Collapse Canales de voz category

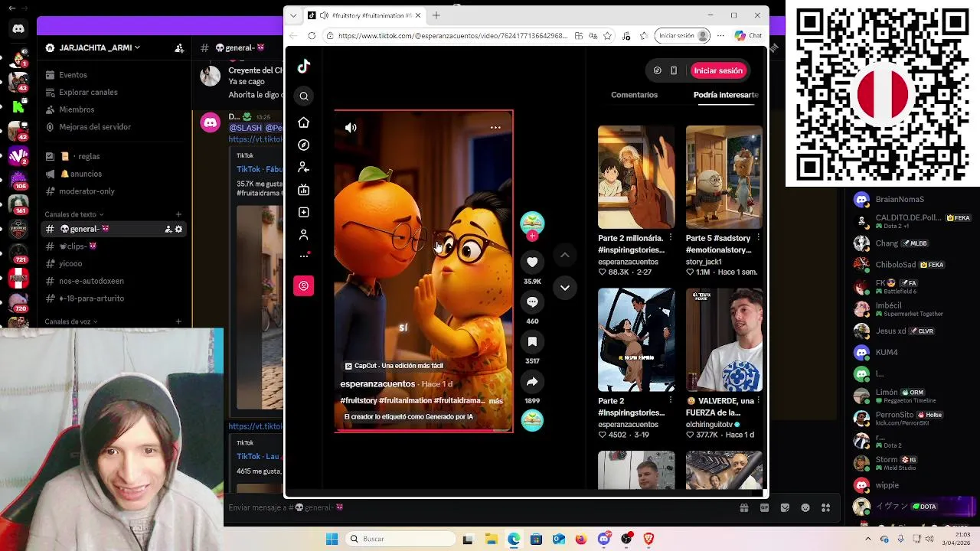70,321
